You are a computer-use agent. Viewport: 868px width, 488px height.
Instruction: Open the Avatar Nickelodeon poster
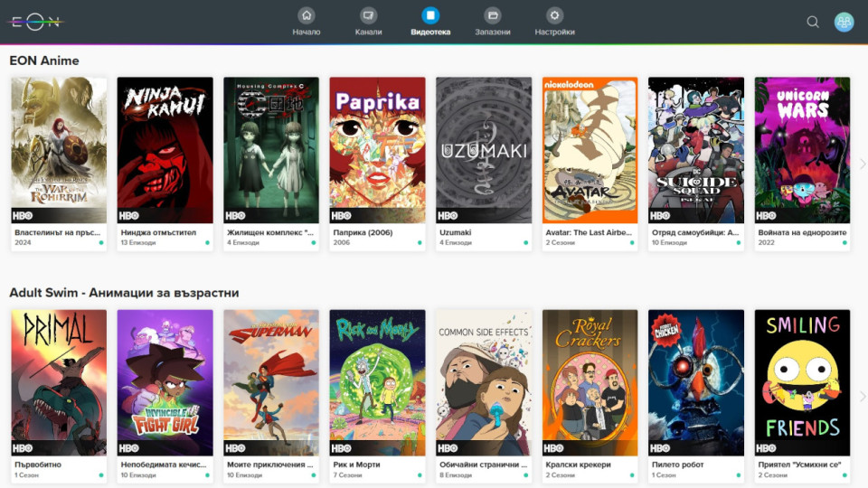tap(590, 150)
